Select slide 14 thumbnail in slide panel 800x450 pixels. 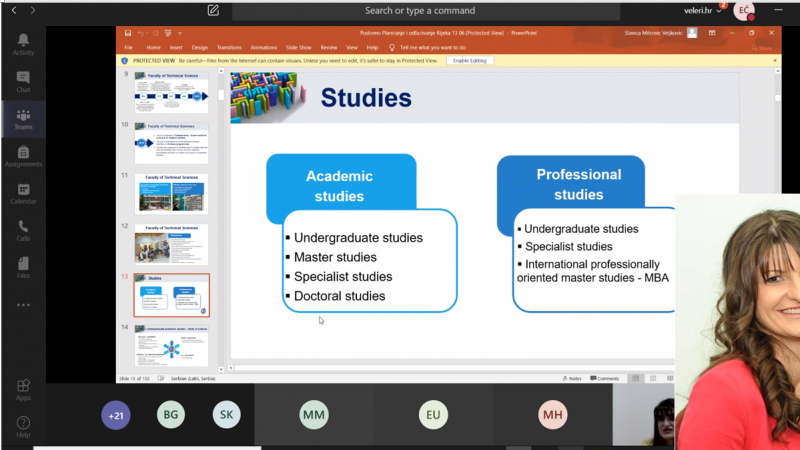(171, 345)
